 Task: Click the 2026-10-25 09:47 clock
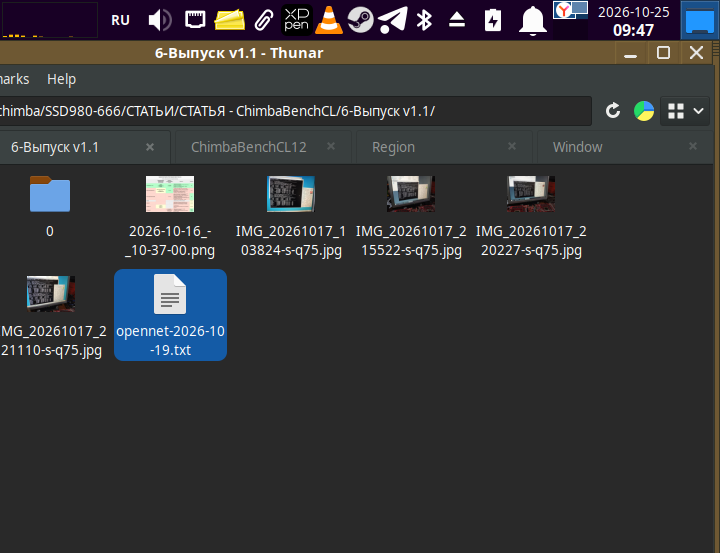click(634, 21)
